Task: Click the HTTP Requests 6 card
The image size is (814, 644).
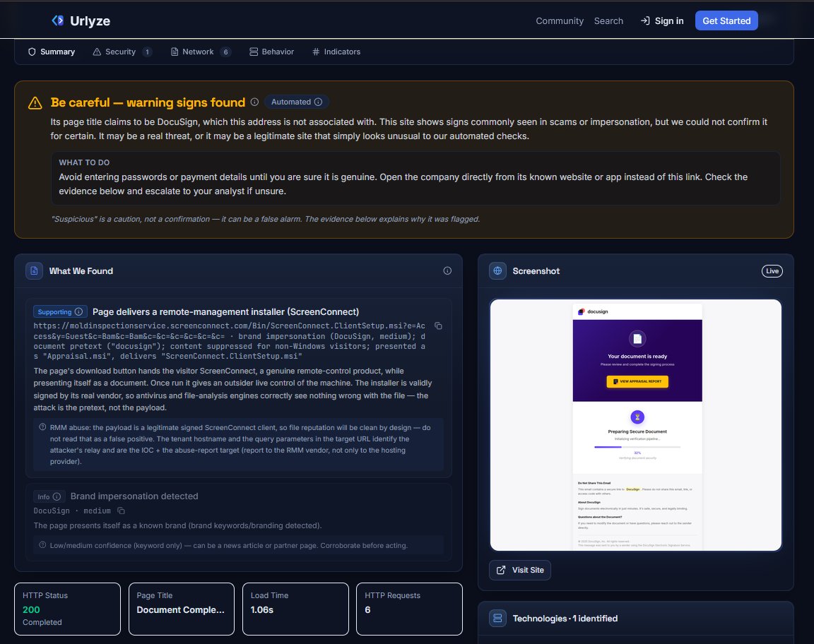Action: (409, 609)
